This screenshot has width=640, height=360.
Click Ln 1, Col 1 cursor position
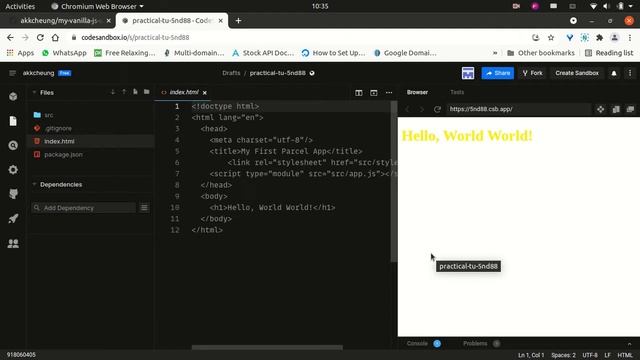click(531, 355)
